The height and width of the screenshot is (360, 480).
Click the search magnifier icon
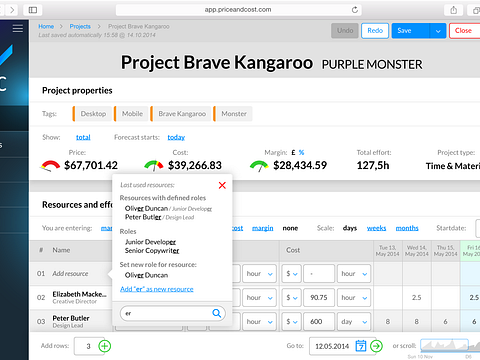[217, 313]
